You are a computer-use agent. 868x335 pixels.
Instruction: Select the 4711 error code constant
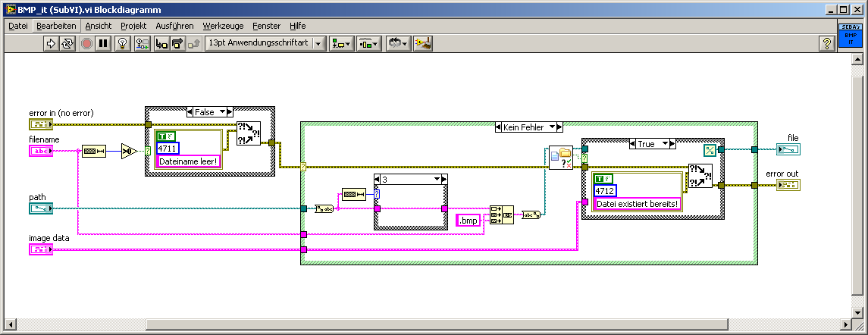click(x=168, y=148)
